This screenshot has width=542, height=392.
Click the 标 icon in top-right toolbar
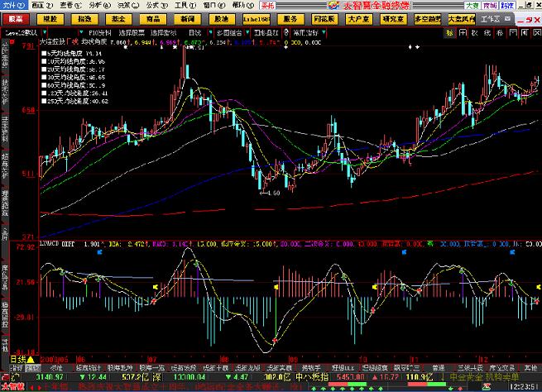tap(451, 32)
